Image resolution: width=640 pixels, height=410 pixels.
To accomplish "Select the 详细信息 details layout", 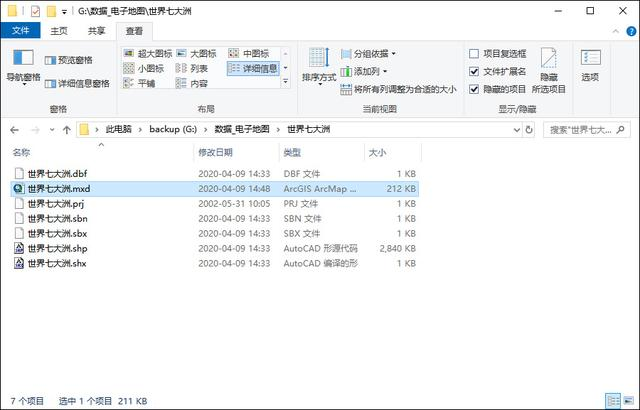I will click(253, 69).
